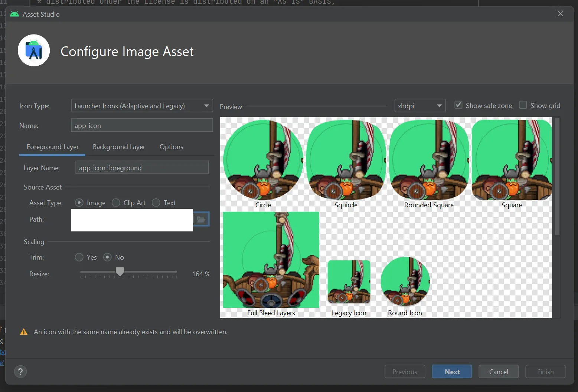Close the Asset Studio dialog
The height and width of the screenshot is (392, 578).
[x=561, y=14]
